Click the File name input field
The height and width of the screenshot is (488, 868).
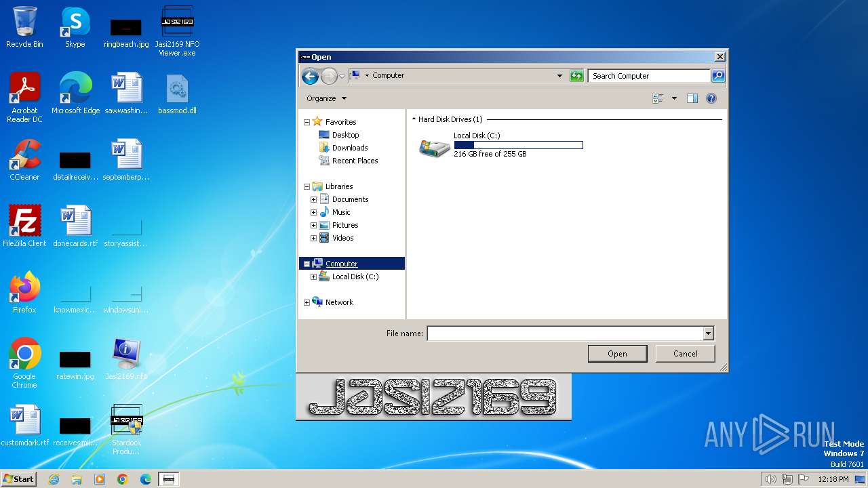[x=566, y=333]
